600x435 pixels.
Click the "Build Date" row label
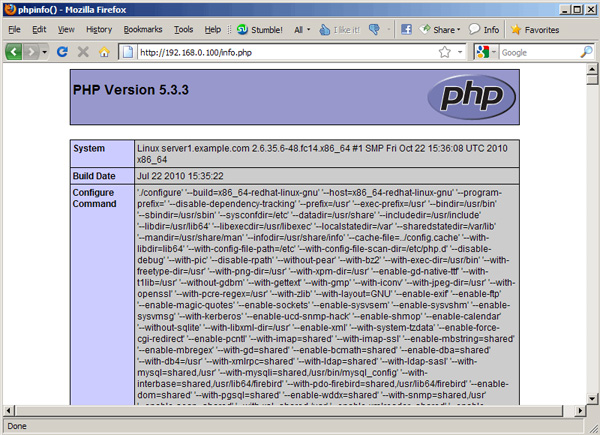pos(94,176)
